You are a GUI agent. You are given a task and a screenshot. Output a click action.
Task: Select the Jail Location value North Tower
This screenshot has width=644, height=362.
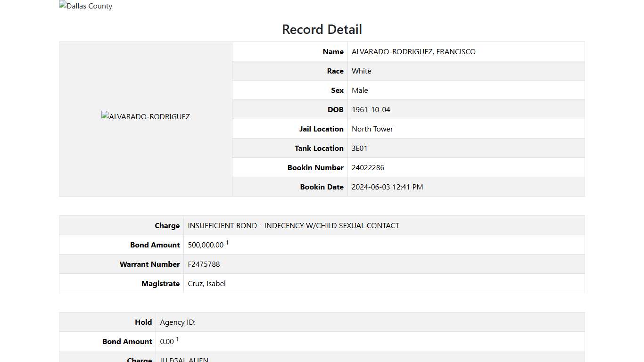[x=372, y=129]
